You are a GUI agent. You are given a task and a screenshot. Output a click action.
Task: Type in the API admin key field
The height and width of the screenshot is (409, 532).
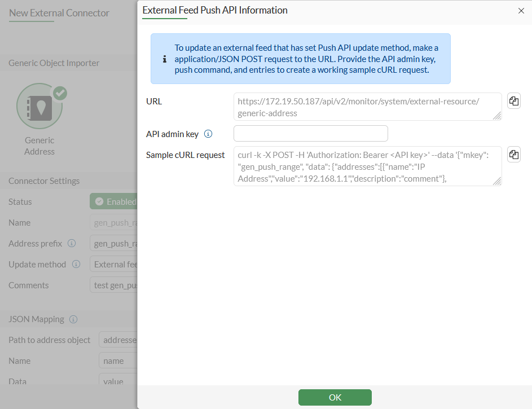coord(310,134)
